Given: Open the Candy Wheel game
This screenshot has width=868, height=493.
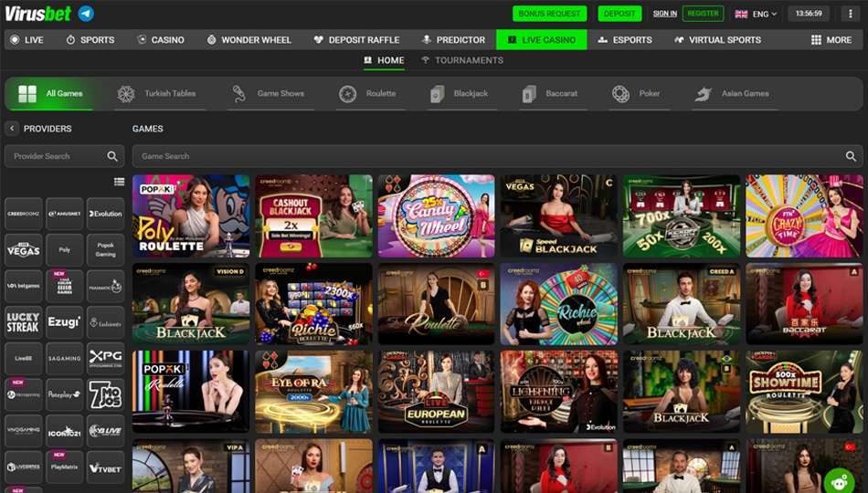Looking at the screenshot, I should pos(436,216).
